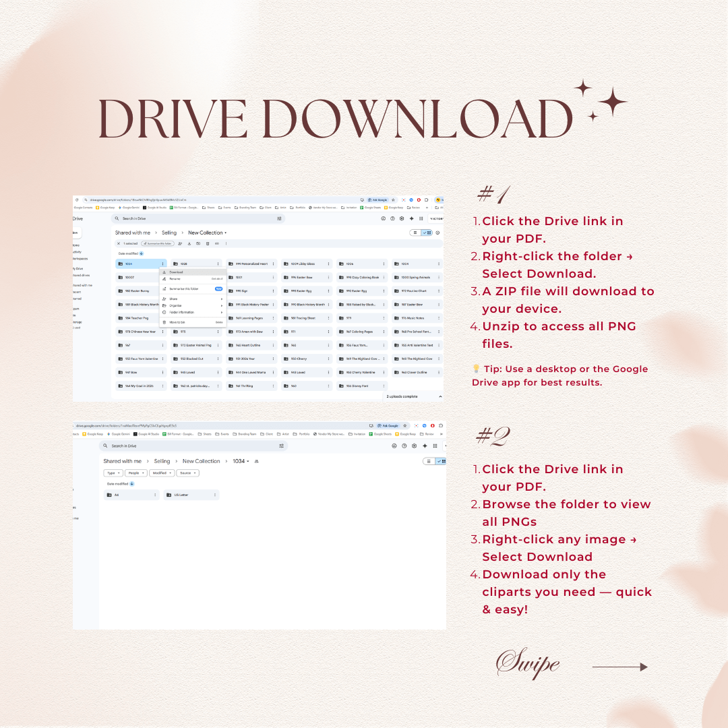Click the trash icon in the selection toolbar
The height and width of the screenshot is (728, 728).
(x=207, y=243)
